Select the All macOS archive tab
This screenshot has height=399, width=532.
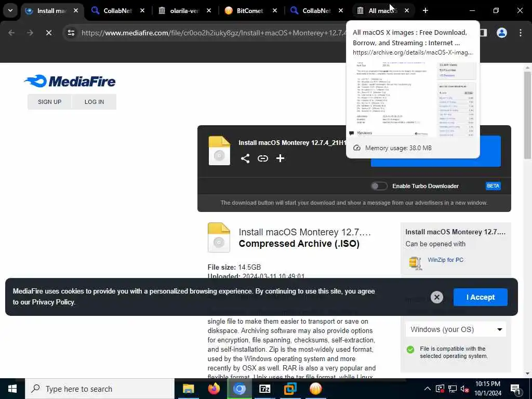382,11
